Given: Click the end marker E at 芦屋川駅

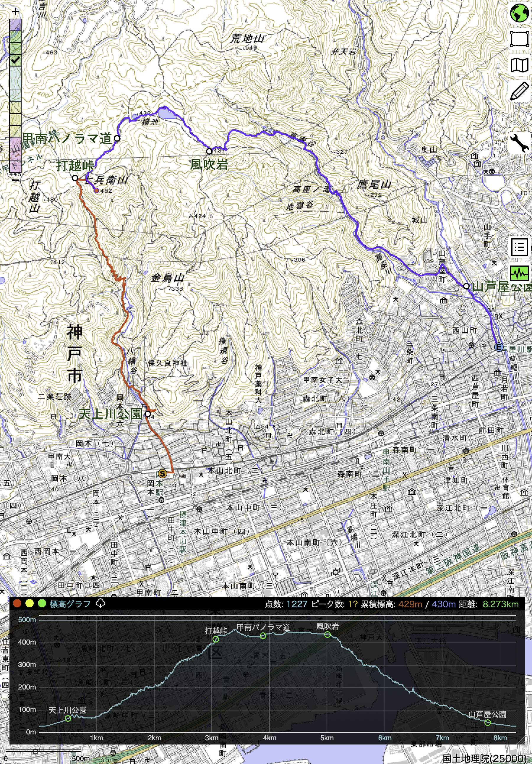Looking at the screenshot, I should pyautogui.click(x=498, y=347).
